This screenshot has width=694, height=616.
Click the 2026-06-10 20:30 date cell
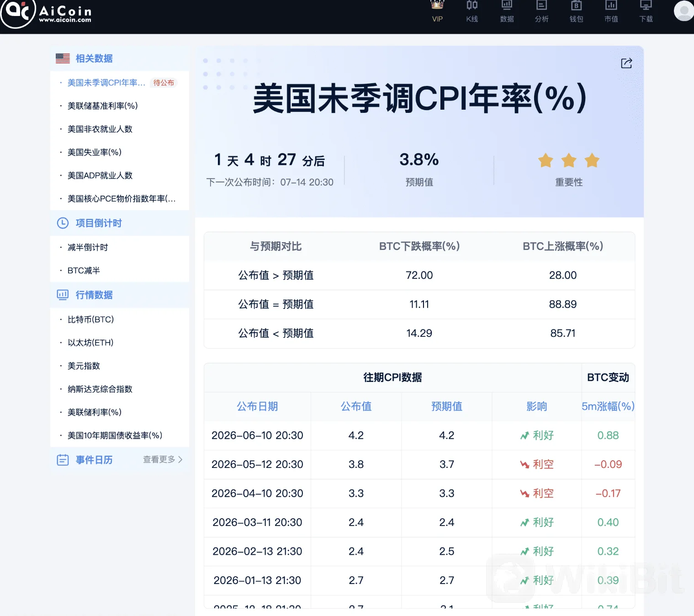[257, 435]
